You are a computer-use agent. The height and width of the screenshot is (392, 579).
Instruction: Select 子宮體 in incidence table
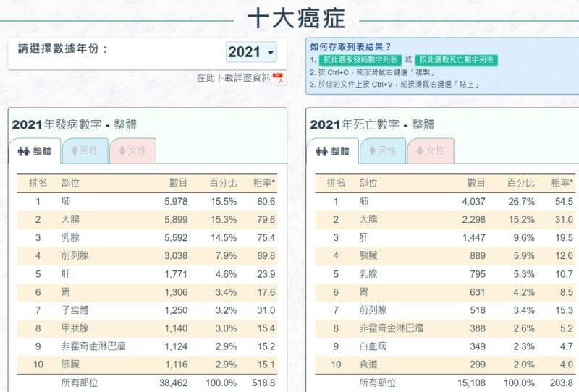pos(75,310)
